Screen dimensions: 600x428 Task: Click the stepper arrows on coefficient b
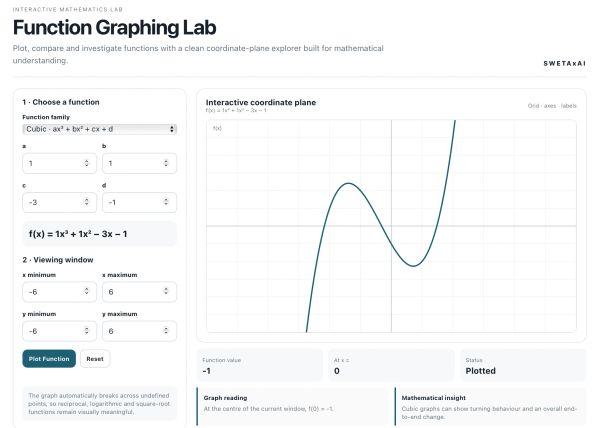(x=166, y=163)
